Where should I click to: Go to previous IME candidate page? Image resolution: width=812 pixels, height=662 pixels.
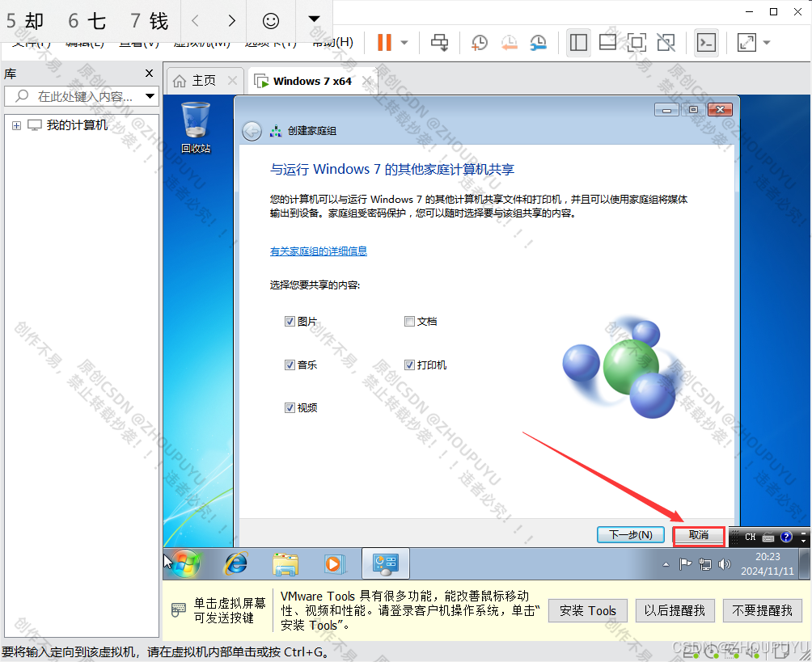pyautogui.click(x=195, y=21)
